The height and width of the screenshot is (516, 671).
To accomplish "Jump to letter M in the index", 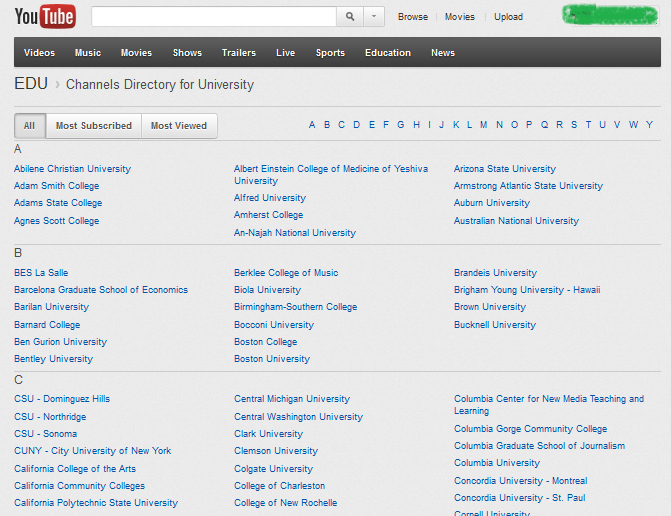I will [484, 125].
